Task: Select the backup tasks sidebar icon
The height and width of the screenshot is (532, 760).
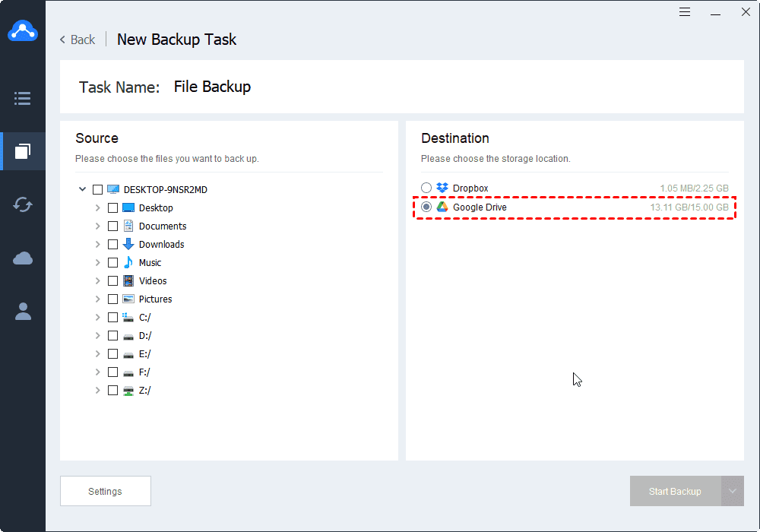Action: pos(23,151)
